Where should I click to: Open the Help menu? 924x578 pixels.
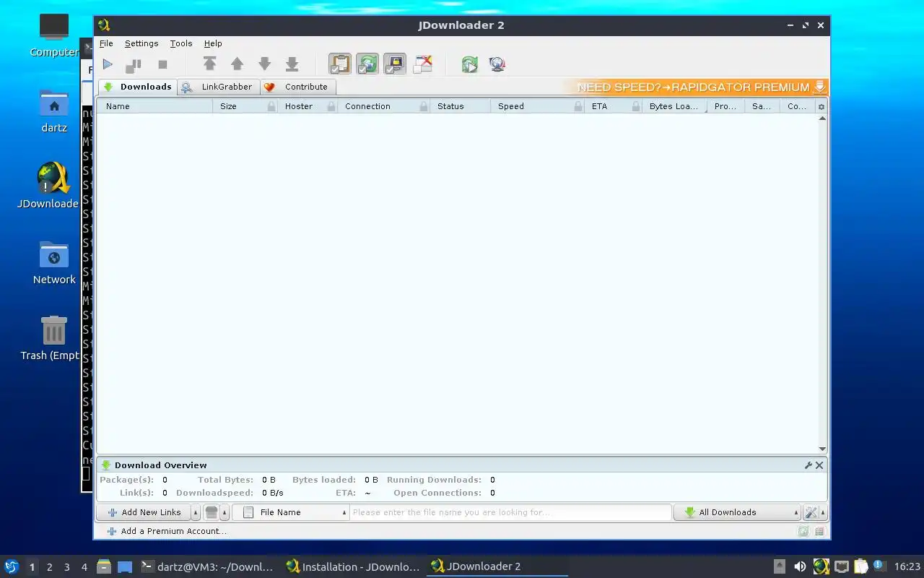[213, 43]
